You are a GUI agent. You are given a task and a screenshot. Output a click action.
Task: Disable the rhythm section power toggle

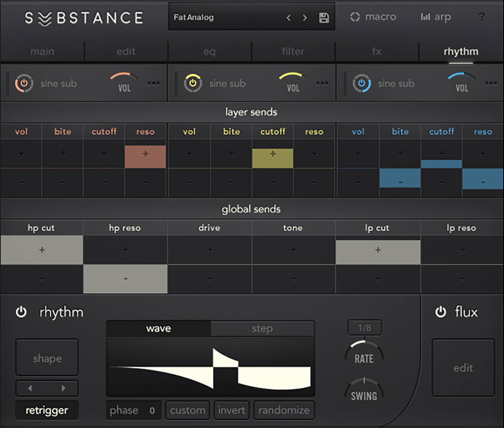coord(21,312)
